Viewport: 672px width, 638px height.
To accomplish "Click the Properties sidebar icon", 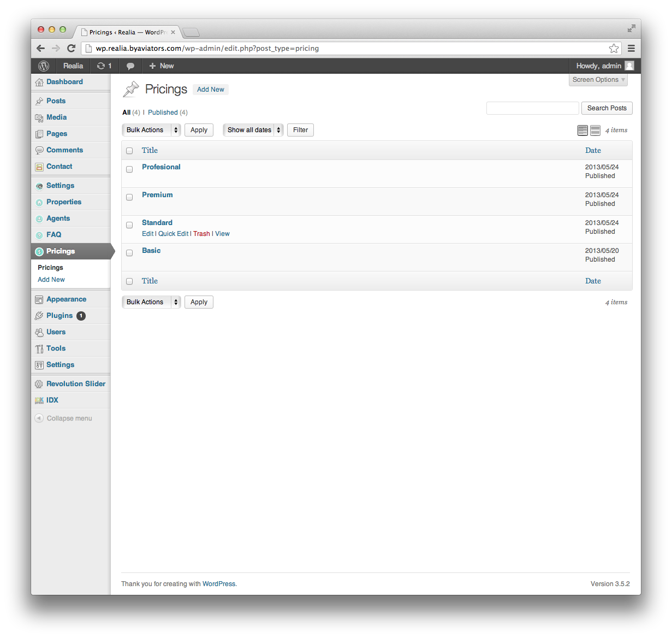I will (39, 203).
